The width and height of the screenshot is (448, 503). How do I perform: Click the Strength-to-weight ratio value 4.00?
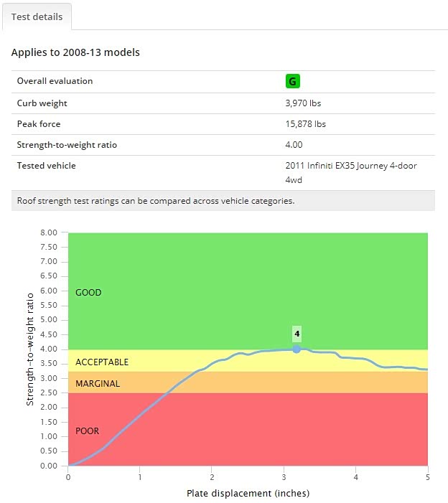pyautogui.click(x=294, y=145)
